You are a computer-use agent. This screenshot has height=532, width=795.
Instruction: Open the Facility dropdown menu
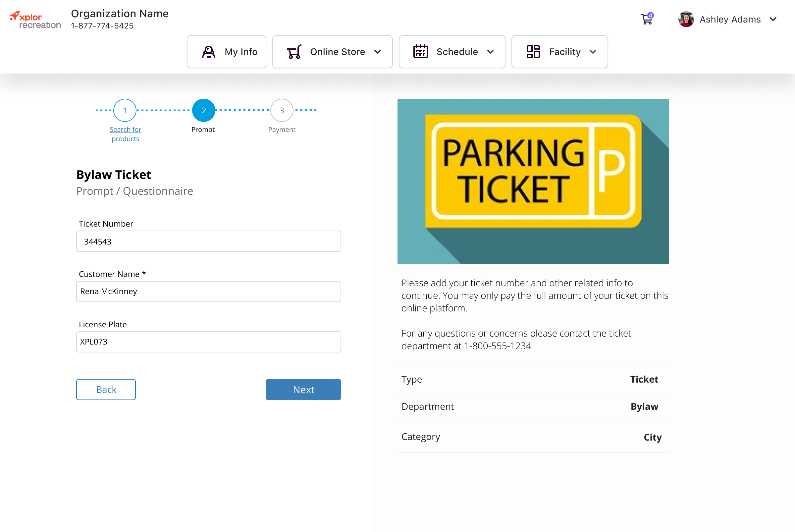559,52
